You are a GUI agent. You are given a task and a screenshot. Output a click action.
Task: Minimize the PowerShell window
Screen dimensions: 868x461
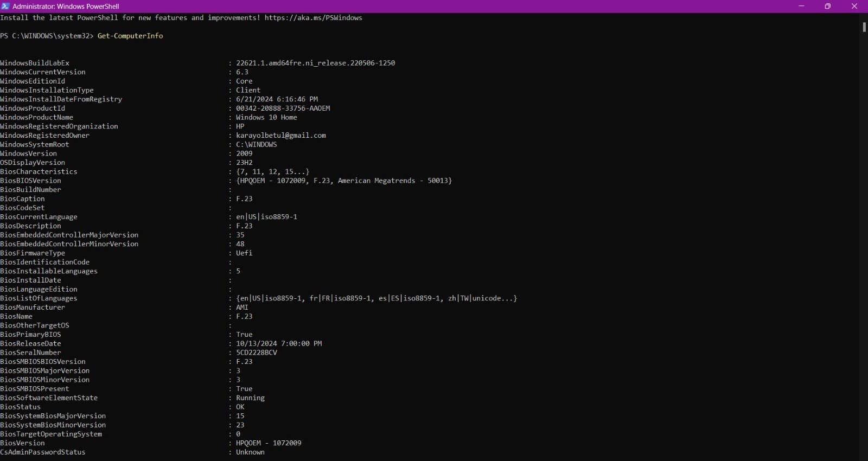point(801,6)
